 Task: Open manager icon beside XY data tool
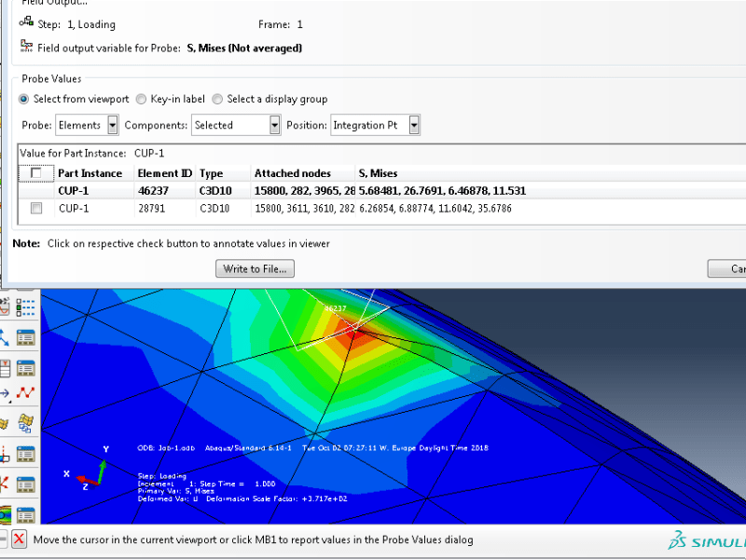[x=26, y=368]
